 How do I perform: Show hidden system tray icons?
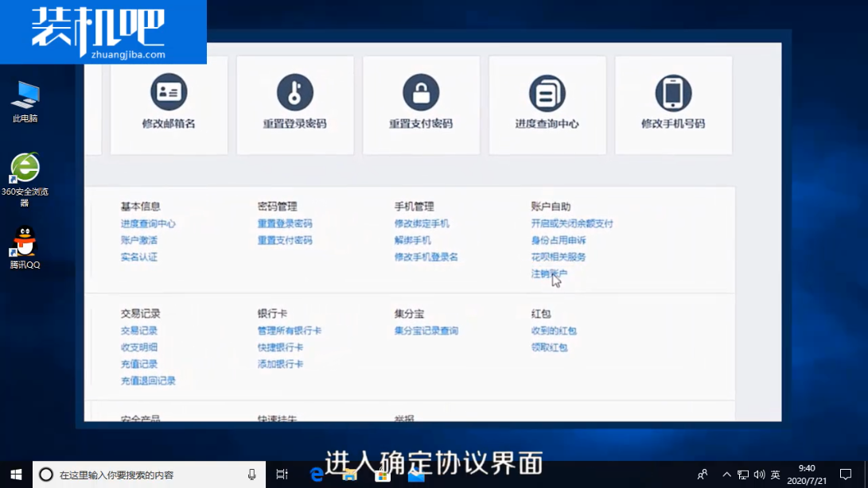(726, 474)
